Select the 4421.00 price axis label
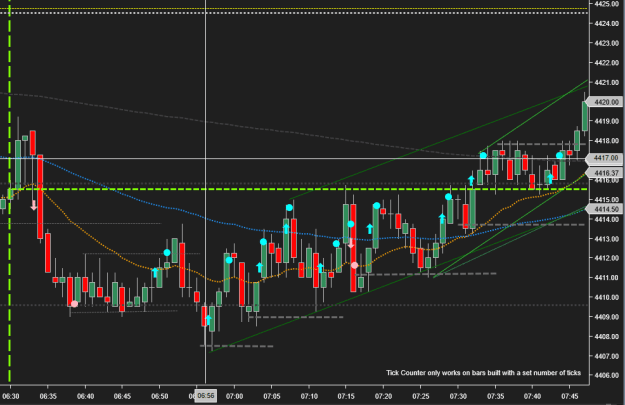 [x=607, y=83]
